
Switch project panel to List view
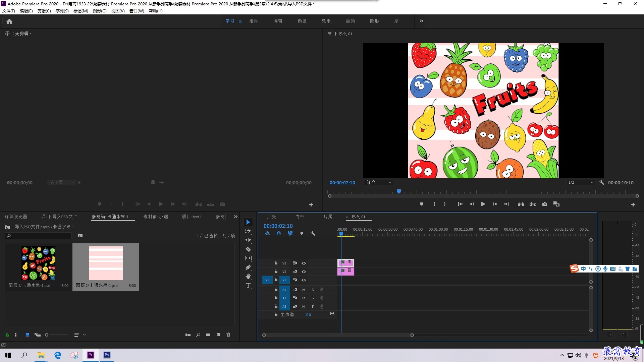17,335
